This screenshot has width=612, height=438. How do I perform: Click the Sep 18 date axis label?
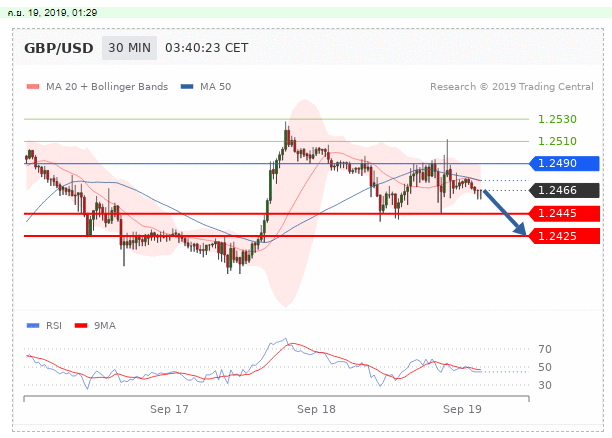click(316, 409)
